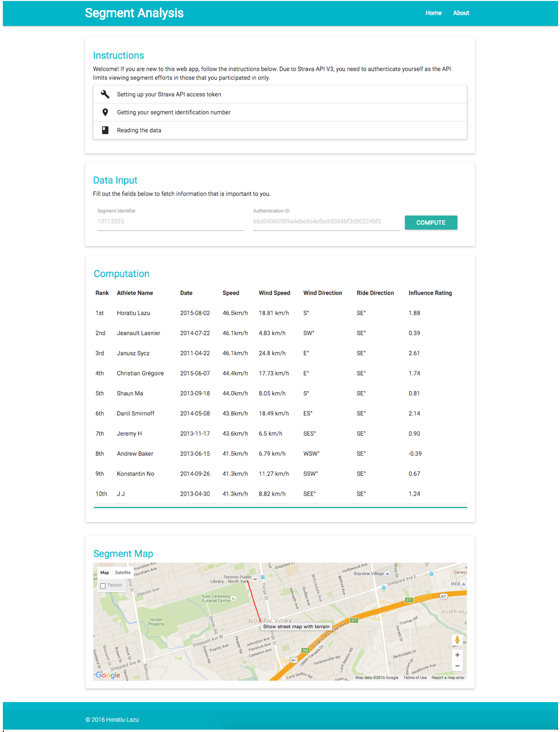Select athlete name Jeanault Lasnier
Screen dimensions: 560x732
[x=139, y=333]
